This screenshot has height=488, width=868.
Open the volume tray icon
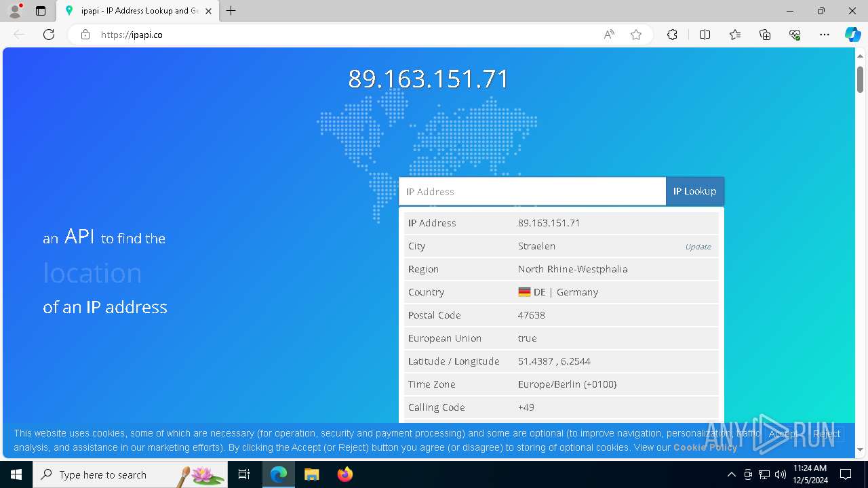pos(781,474)
